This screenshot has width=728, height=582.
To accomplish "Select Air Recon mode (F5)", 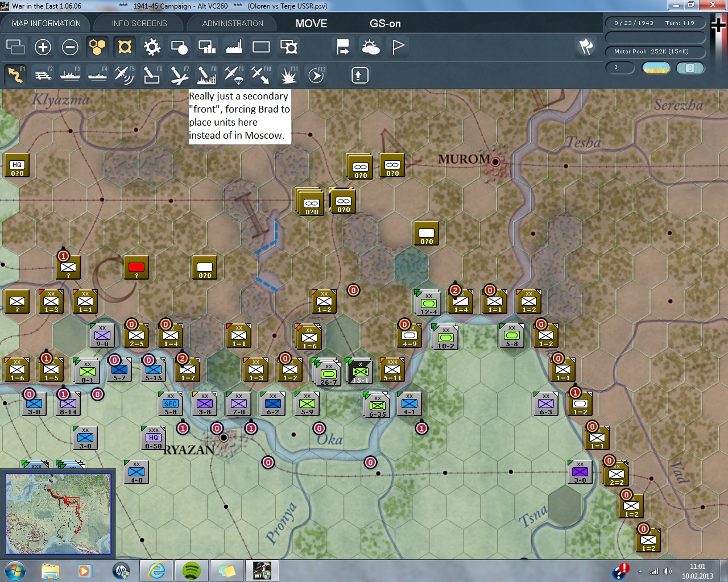I will point(125,75).
